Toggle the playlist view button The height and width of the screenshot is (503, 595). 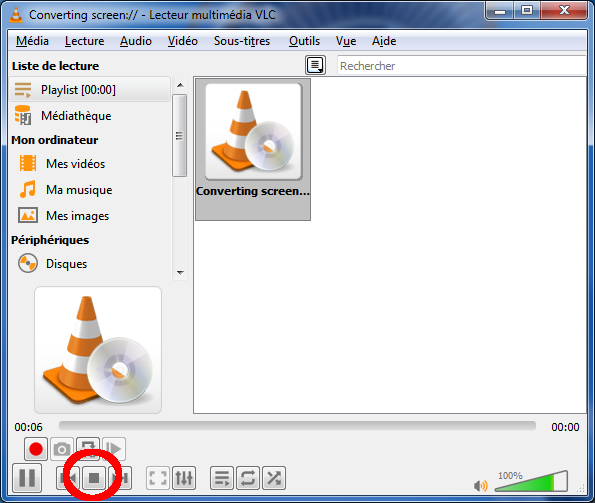(222, 478)
